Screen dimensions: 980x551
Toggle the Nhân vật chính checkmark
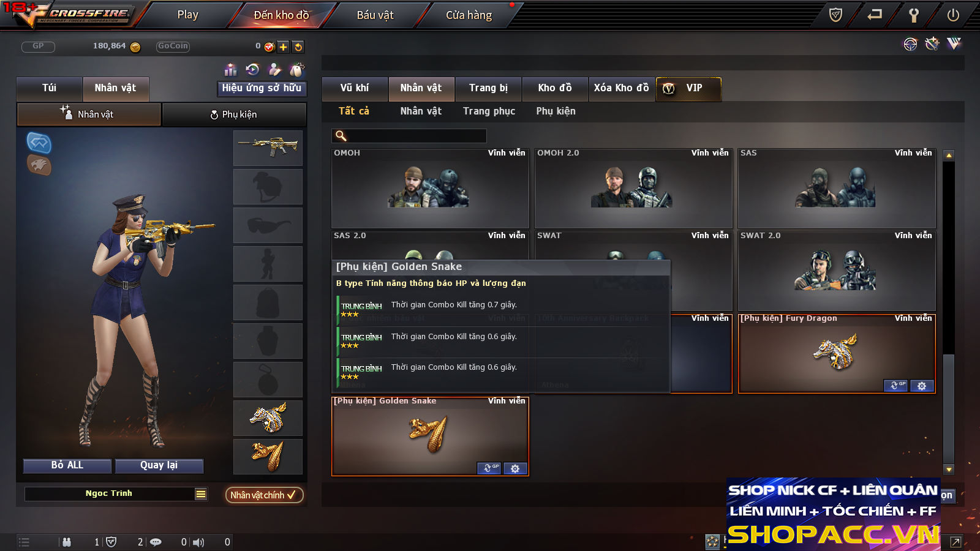pos(264,495)
